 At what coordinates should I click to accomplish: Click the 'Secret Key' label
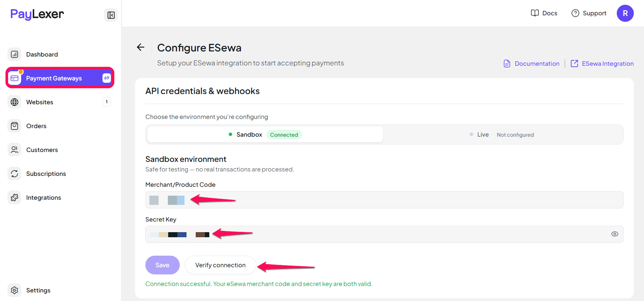pyautogui.click(x=161, y=219)
